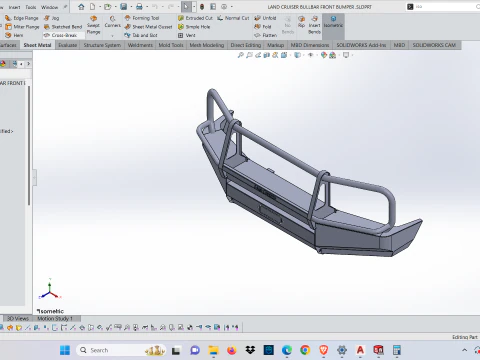Create a new document
This screenshot has width=480, height=360.
click(93, 7)
